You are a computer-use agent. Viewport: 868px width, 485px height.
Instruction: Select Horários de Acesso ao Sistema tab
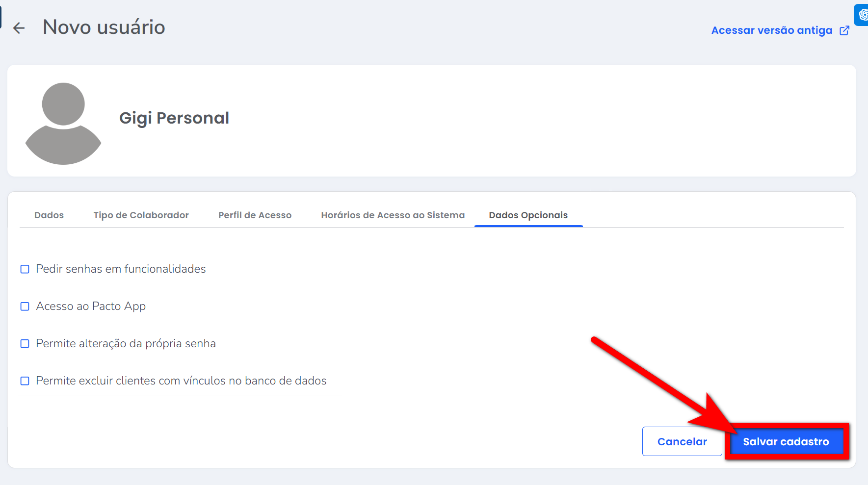tap(393, 215)
